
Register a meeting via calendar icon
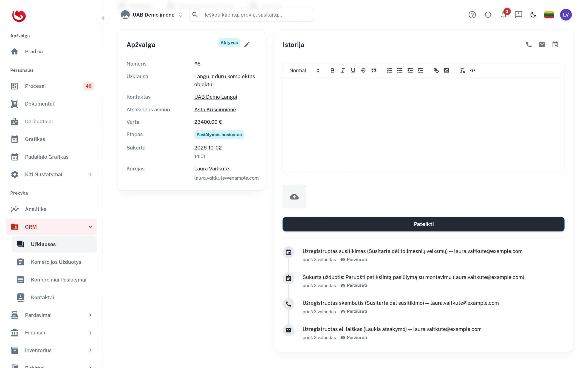click(555, 45)
